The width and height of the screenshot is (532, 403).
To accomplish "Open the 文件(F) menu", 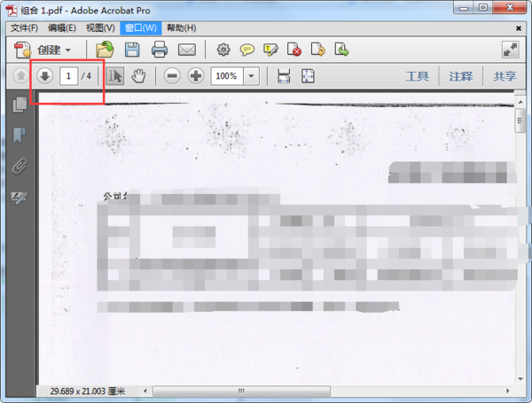I will [x=24, y=28].
